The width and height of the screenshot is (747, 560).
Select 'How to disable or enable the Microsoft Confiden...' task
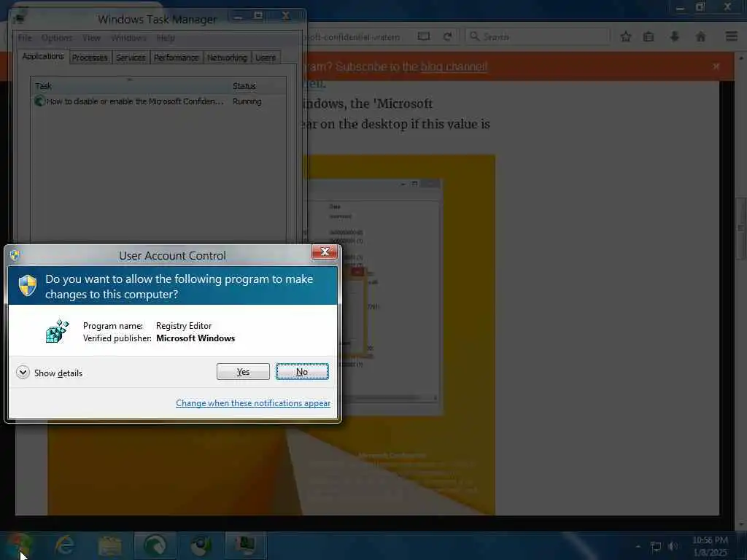[128, 101]
